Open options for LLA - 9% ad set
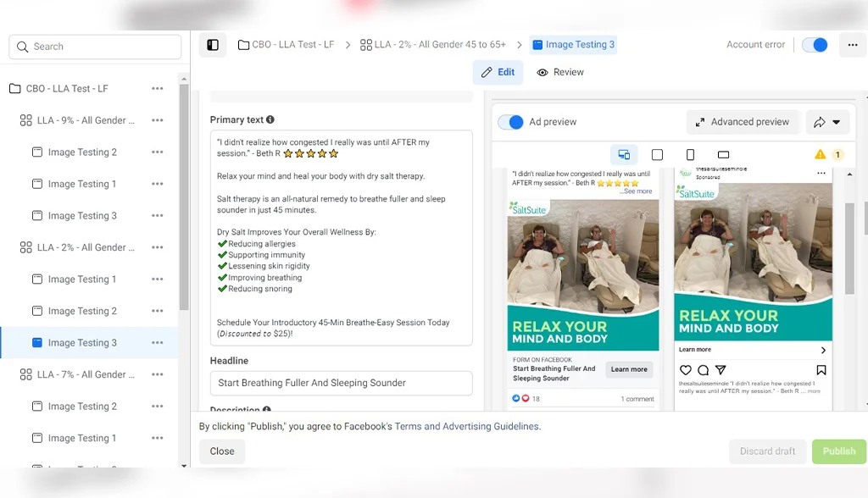868x498 pixels. pos(157,120)
